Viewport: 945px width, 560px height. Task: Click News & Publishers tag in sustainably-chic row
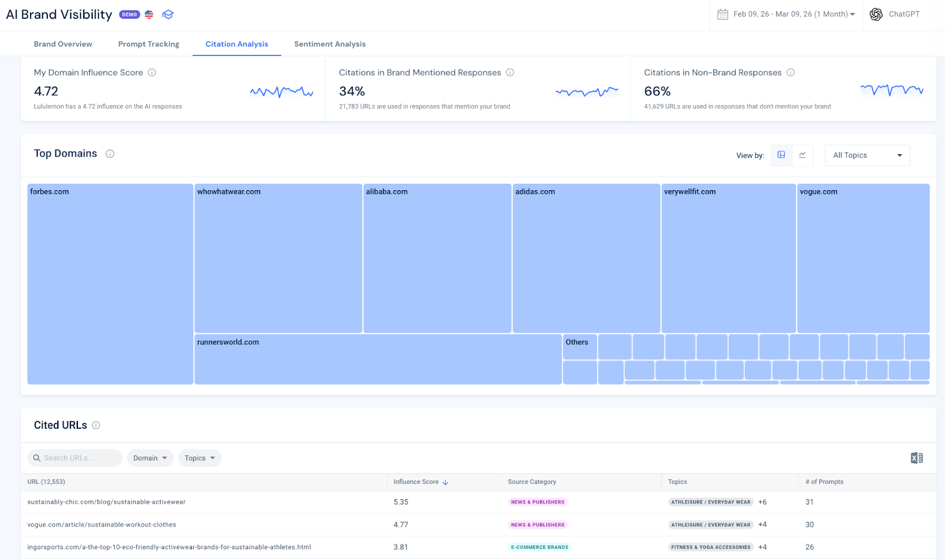tap(538, 502)
